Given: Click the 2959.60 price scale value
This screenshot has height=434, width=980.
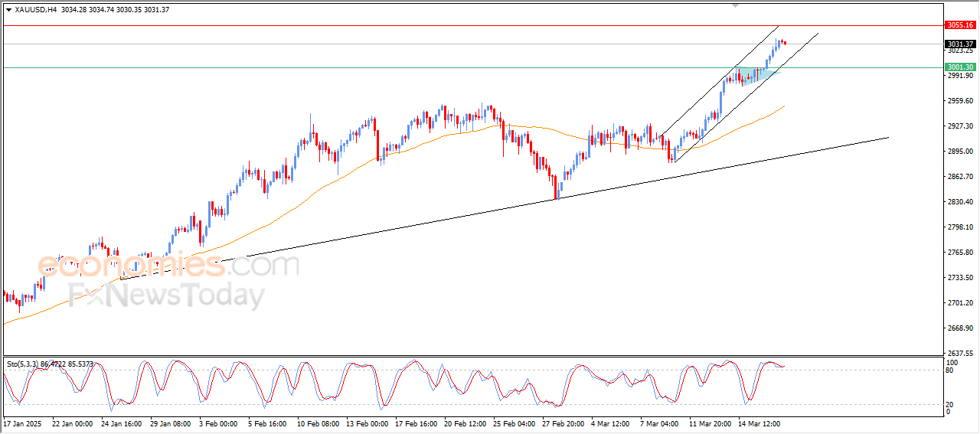Looking at the screenshot, I should tap(959, 101).
